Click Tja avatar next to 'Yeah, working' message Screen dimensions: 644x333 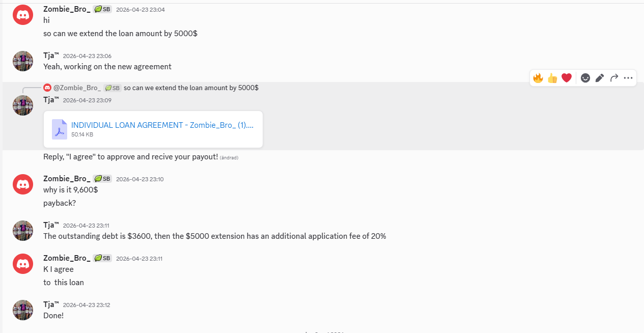[23, 61]
